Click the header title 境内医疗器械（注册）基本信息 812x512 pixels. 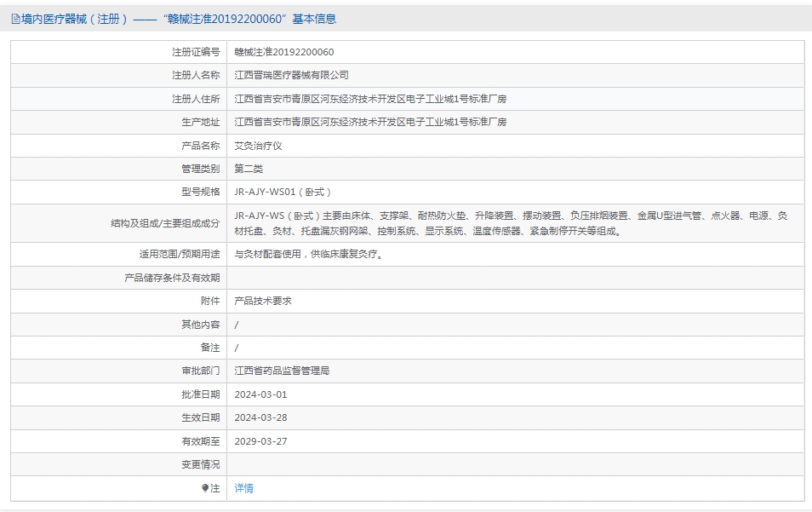click(x=179, y=20)
